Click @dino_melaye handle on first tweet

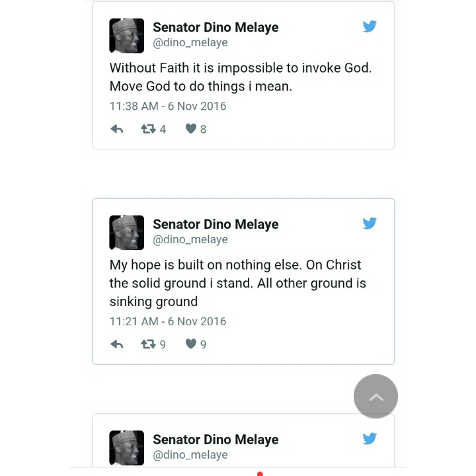tap(190, 42)
